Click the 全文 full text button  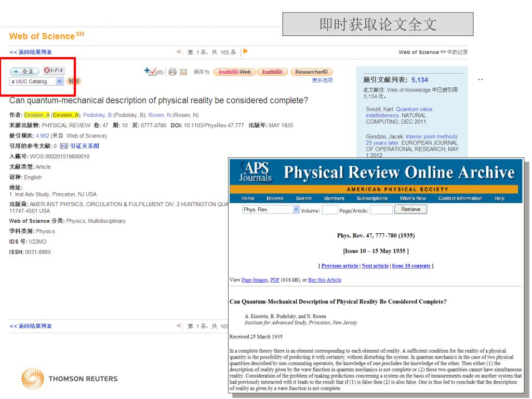point(24,71)
